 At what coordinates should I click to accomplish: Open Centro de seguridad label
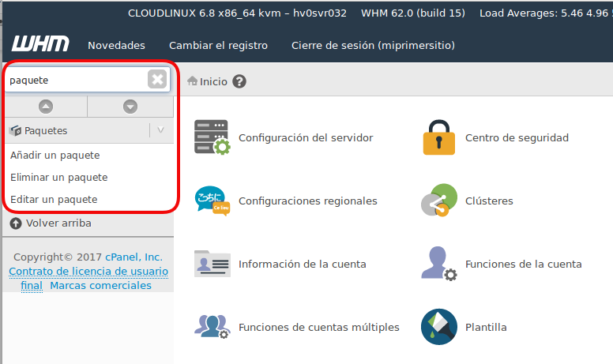[517, 138]
